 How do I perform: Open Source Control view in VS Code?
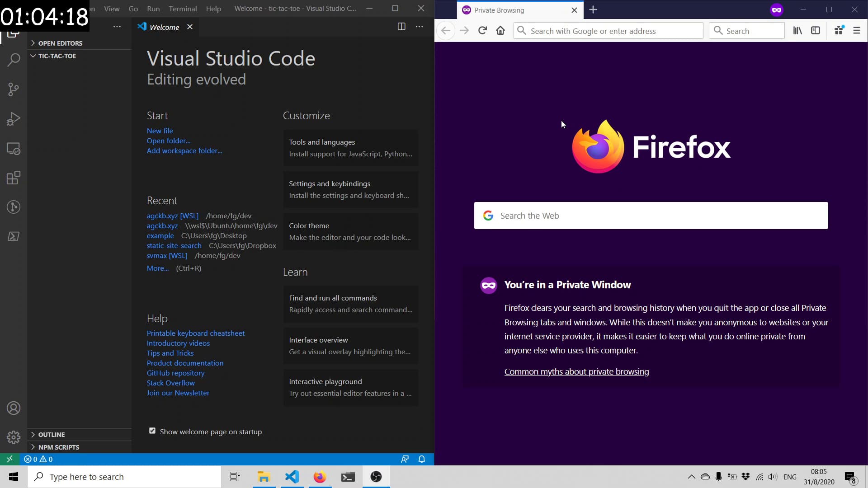coord(14,89)
